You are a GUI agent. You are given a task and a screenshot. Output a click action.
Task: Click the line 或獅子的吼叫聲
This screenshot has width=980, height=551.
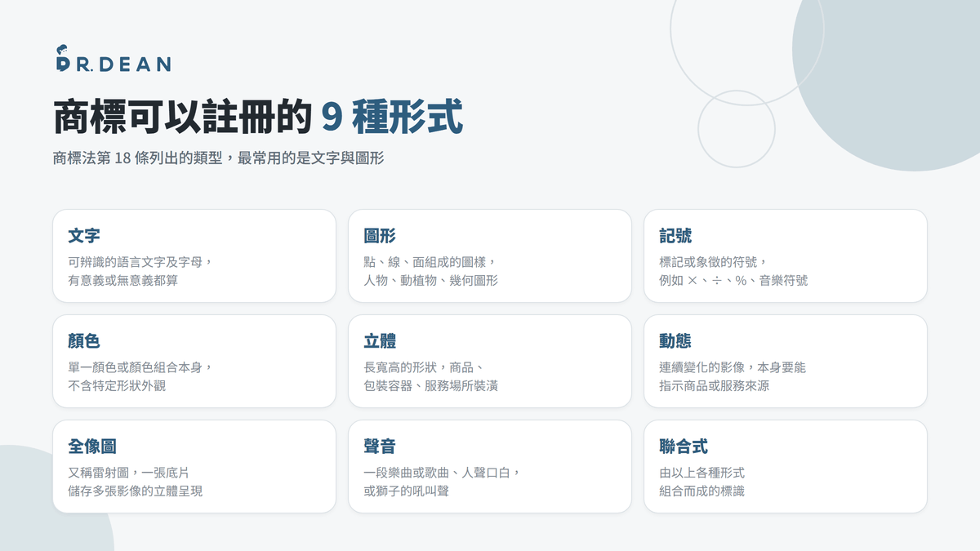(406, 491)
